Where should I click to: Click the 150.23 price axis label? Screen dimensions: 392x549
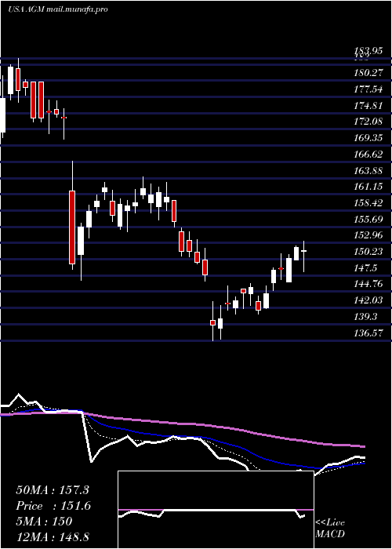[368, 252]
